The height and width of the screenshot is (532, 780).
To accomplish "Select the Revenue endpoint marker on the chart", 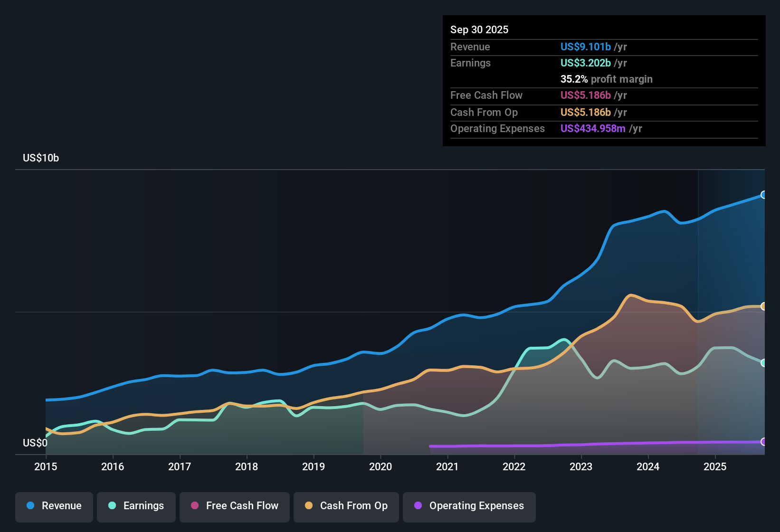I will [x=764, y=195].
